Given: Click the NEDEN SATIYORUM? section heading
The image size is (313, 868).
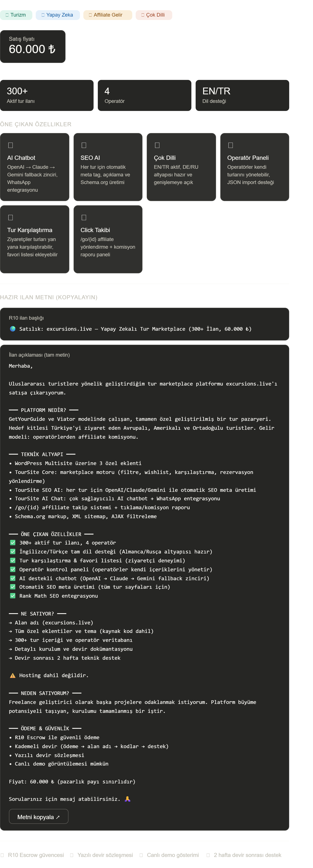Looking at the screenshot, I should (x=45, y=693).
